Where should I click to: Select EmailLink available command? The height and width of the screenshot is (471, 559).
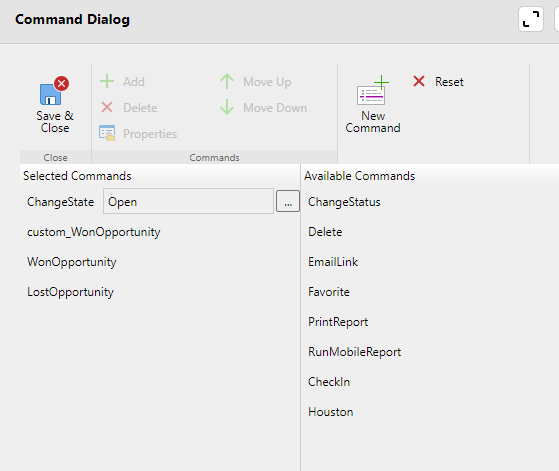pos(333,262)
